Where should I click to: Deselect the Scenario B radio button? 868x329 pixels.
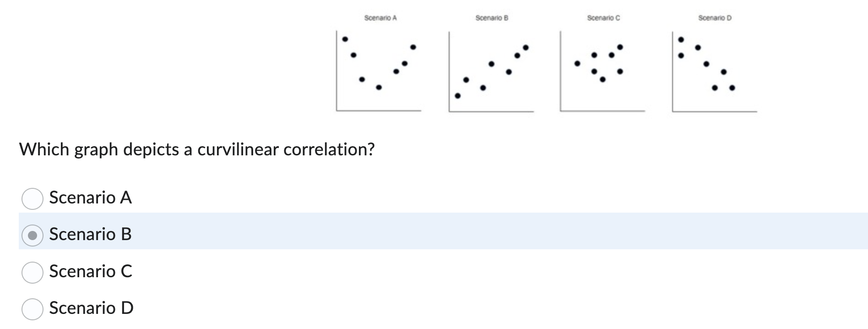click(x=33, y=235)
